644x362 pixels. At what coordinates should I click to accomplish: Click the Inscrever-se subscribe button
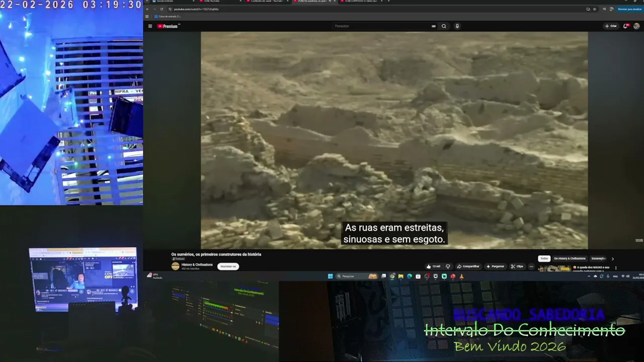(x=228, y=266)
